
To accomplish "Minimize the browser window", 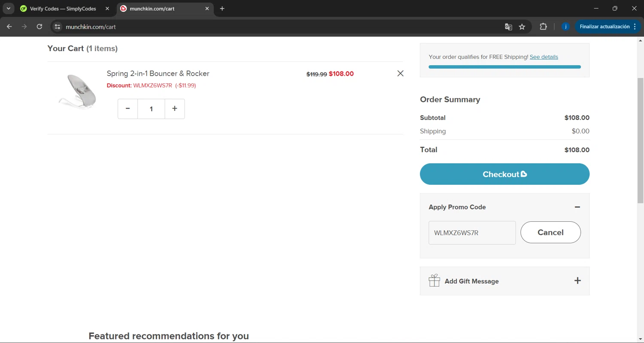I will (x=595, y=9).
